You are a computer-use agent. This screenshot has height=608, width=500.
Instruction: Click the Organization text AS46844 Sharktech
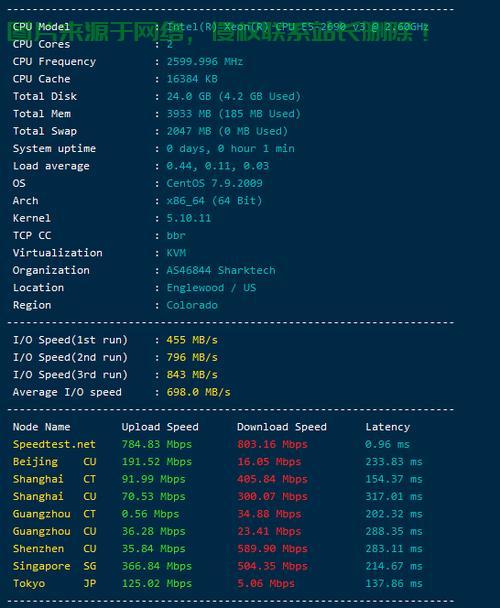[x=221, y=270]
